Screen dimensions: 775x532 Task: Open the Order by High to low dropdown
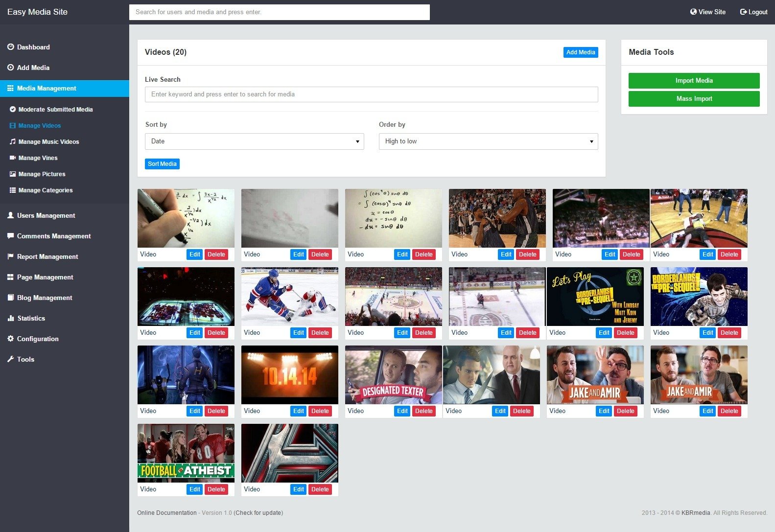coord(488,141)
